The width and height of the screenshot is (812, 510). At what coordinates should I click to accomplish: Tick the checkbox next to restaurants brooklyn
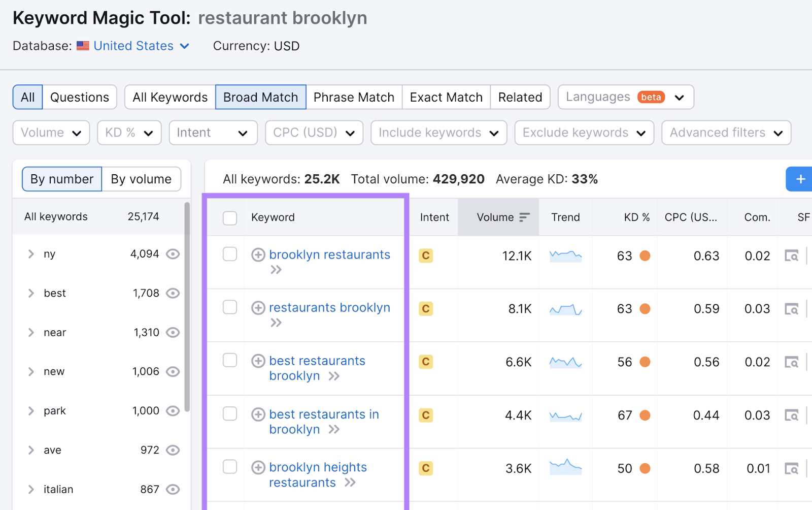point(230,307)
